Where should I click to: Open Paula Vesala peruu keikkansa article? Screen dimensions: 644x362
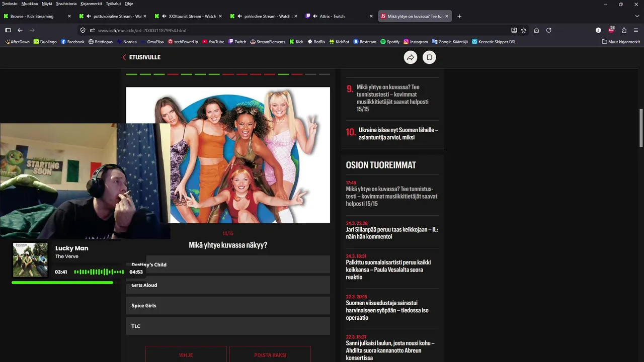(388, 269)
